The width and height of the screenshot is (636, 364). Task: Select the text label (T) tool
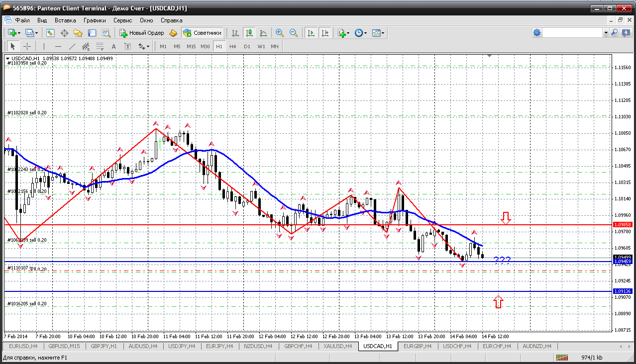pos(127,46)
